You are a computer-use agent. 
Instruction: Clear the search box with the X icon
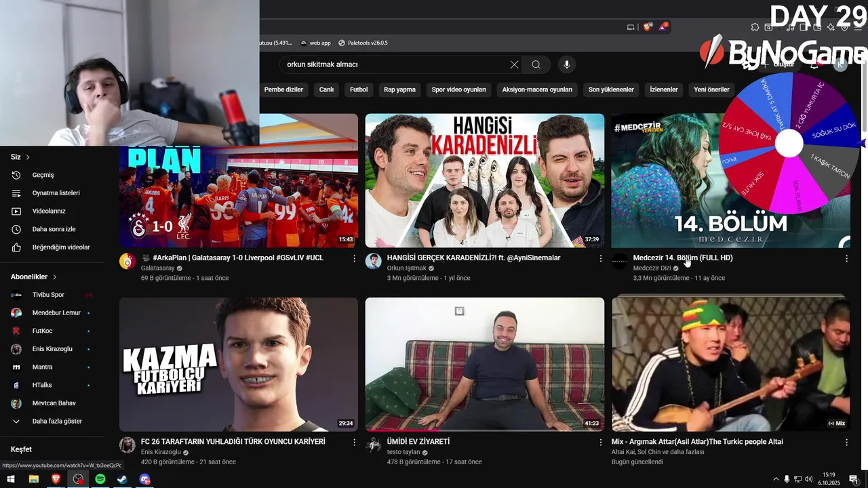coord(514,64)
